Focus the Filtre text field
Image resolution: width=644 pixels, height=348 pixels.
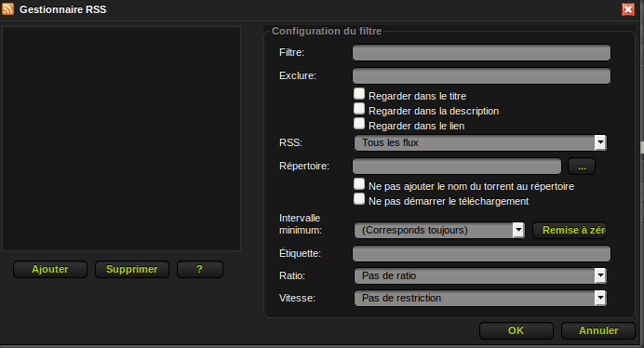(481, 53)
